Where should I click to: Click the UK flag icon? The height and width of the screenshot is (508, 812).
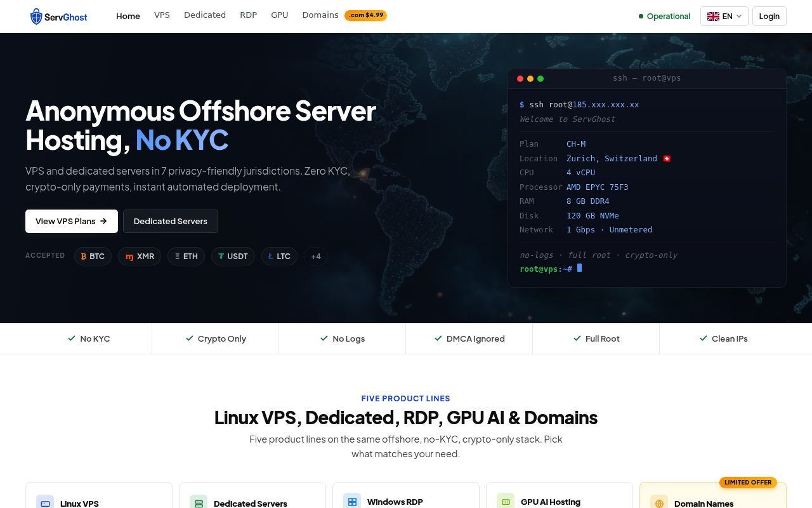pyautogui.click(x=713, y=17)
